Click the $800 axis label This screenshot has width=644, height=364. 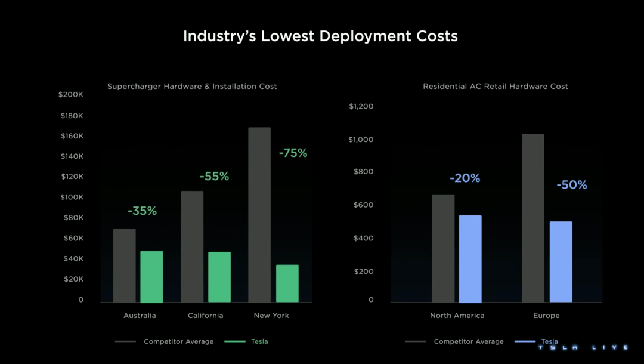(x=364, y=172)
